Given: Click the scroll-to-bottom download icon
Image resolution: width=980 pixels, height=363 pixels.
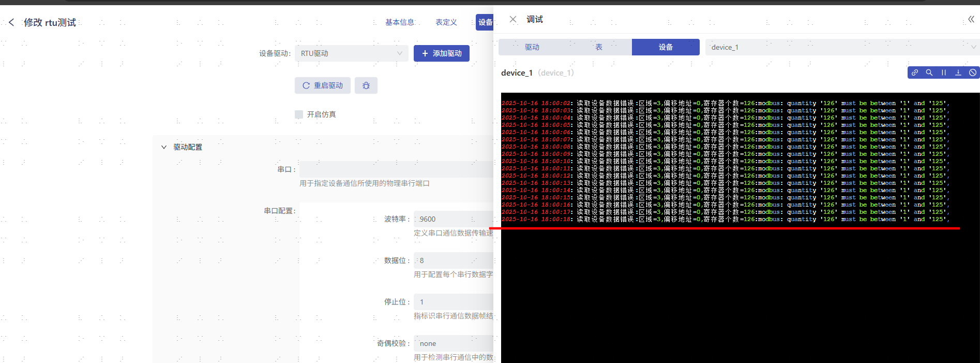Looking at the screenshot, I should tap(958, 72).
